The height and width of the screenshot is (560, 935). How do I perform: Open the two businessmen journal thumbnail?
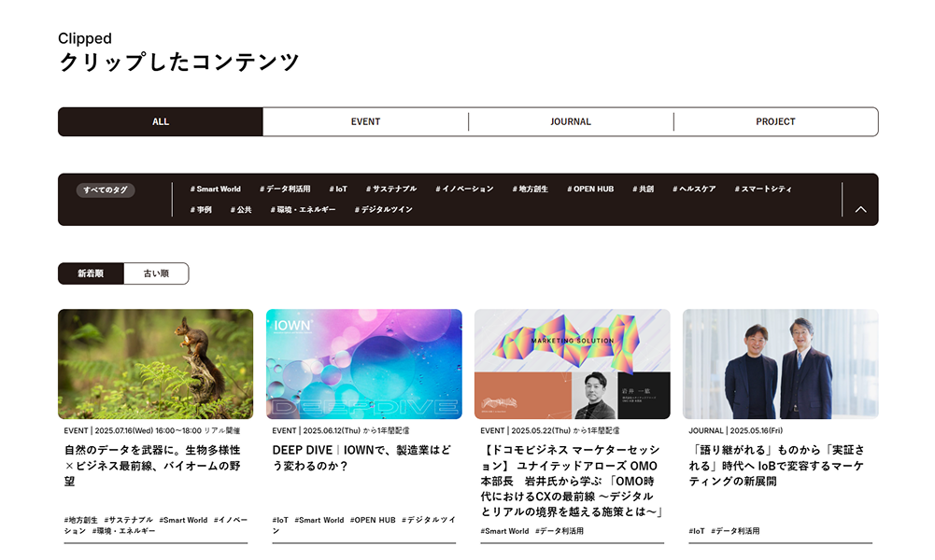click(x=780, y=364)
